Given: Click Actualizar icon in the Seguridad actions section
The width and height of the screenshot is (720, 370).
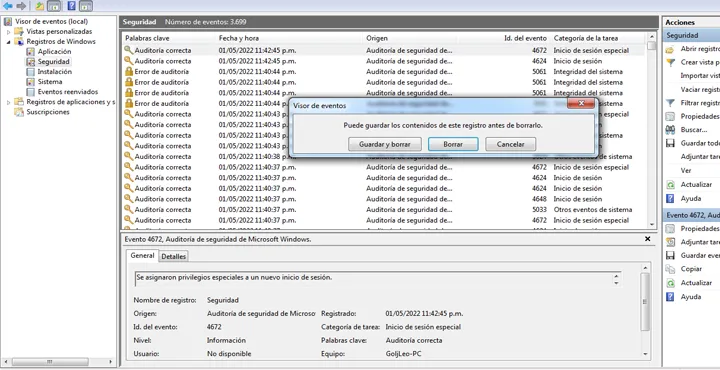Looking at the screenshot, I should [670, 185].
